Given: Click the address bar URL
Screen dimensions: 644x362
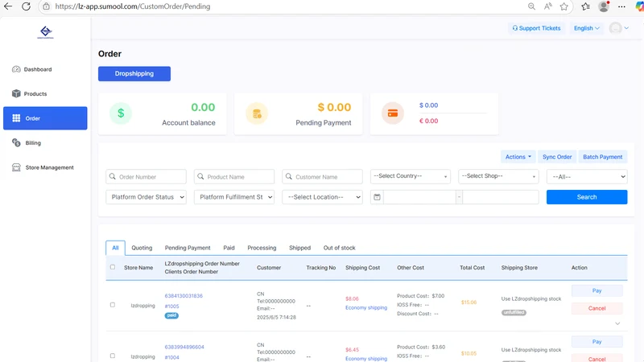Looking at the screenshot, I should coord(133,6).
